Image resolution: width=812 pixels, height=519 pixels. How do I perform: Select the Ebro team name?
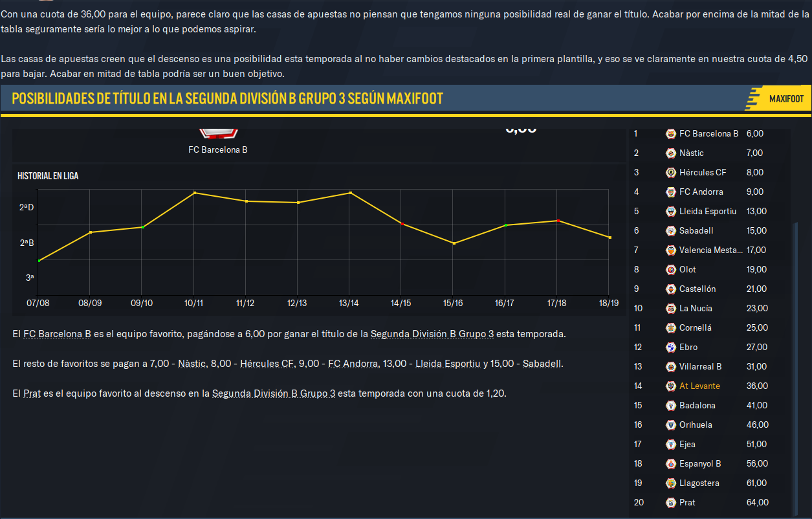point(688,348)
